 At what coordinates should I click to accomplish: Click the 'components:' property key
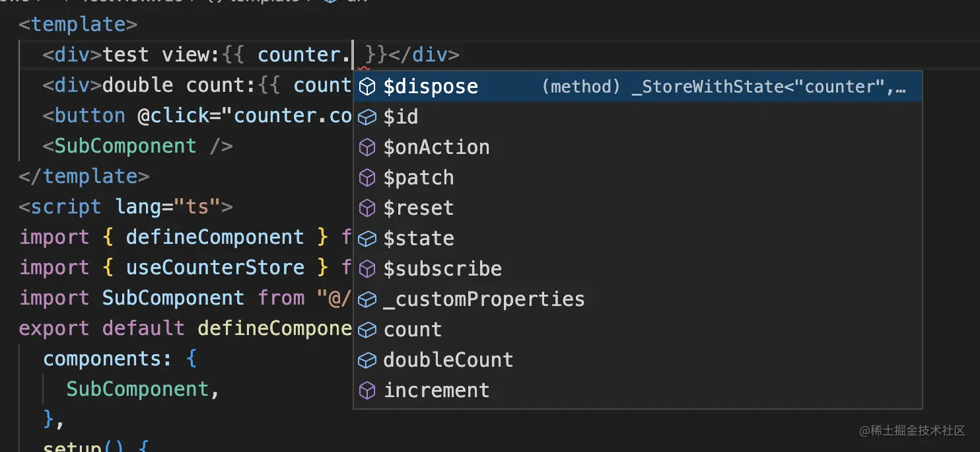tap(108, 359)
